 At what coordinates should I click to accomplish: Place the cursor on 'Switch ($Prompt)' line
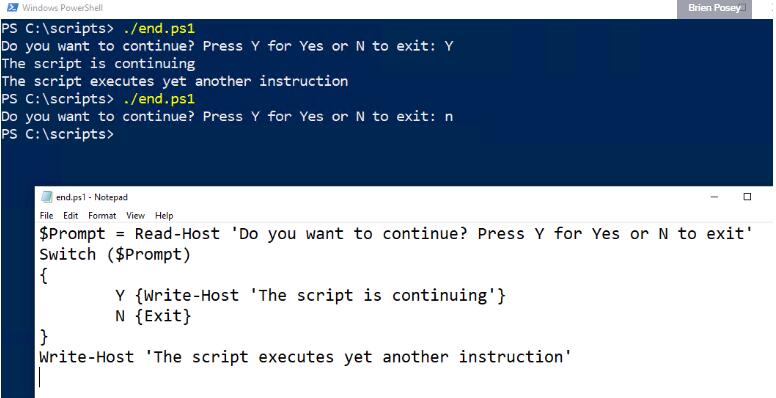115,254
